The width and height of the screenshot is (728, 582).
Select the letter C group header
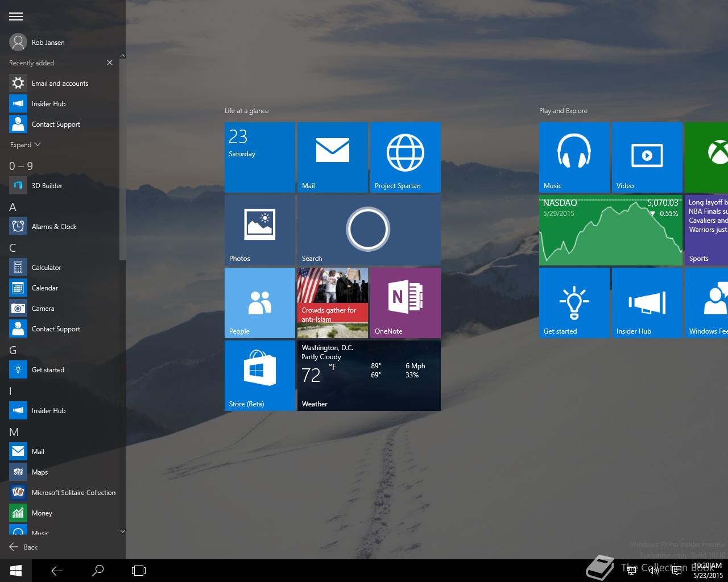pyautogui.click(x=13, y=248)
